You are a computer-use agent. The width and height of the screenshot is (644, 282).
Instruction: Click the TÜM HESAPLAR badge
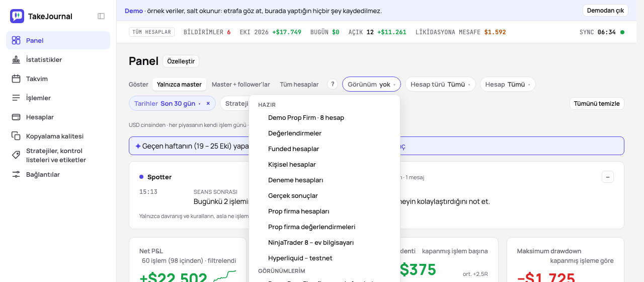[152, 32]
